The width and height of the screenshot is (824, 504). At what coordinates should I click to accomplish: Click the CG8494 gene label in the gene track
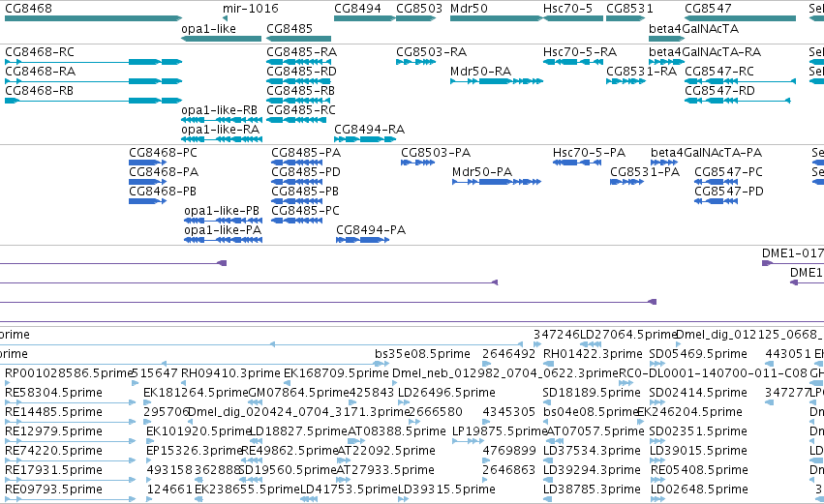coord(358,9)
